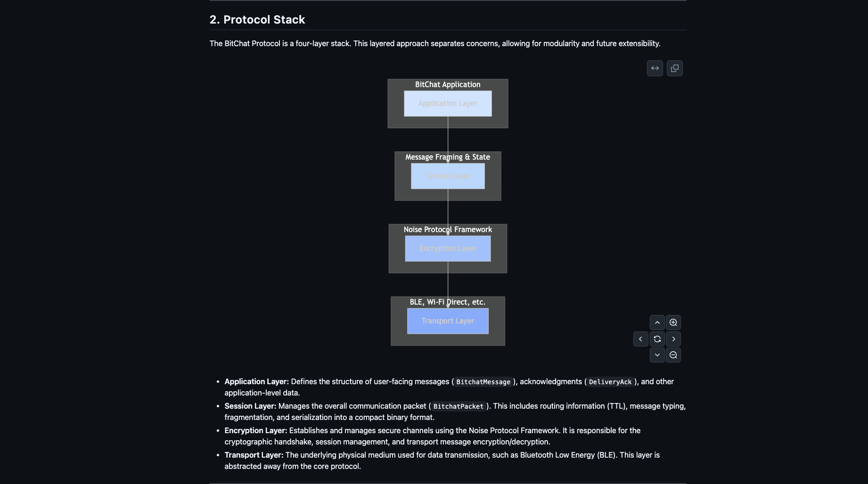Copy the mermaid diagram source code
The height and width of the screenshot is (484, 868).
coord(675,68)
